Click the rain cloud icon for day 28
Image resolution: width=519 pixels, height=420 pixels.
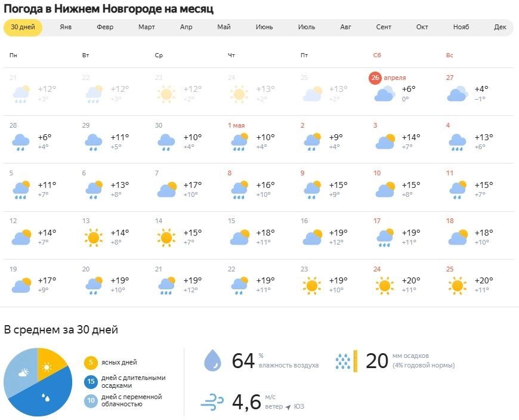[x=20, y=142]
